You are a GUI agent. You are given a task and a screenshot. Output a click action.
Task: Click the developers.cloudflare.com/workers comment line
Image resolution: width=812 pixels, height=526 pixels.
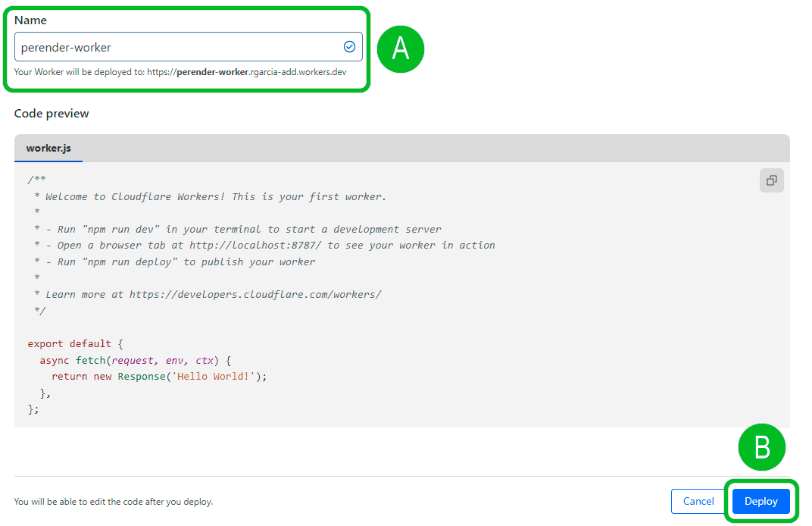coord(208,294)
